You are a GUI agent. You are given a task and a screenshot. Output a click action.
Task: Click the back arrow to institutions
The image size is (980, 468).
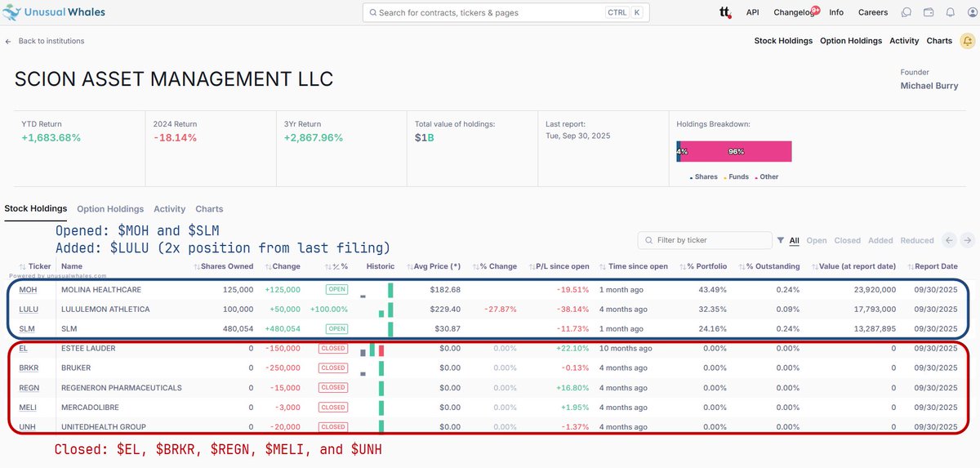coord(8,41)
